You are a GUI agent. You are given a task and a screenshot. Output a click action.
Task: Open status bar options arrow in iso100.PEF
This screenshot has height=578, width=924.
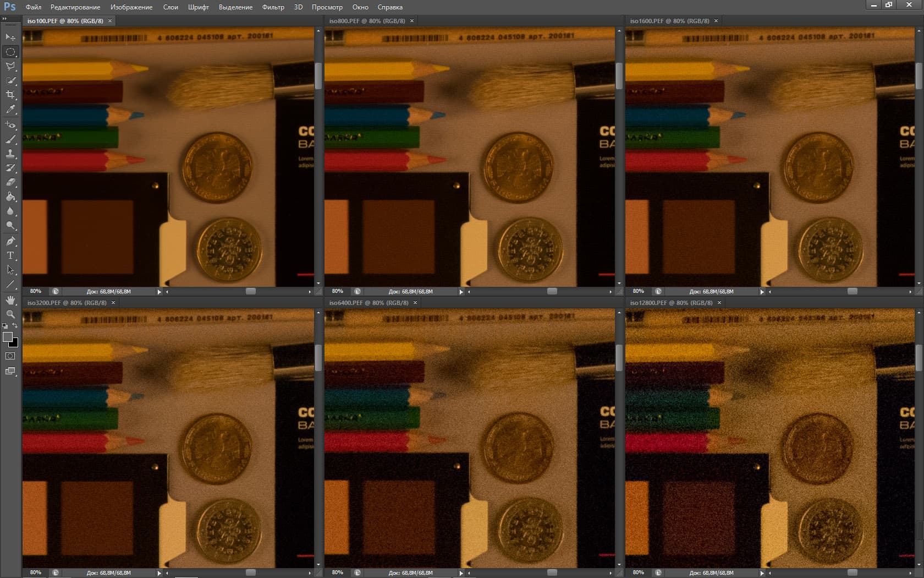(159, 292)
